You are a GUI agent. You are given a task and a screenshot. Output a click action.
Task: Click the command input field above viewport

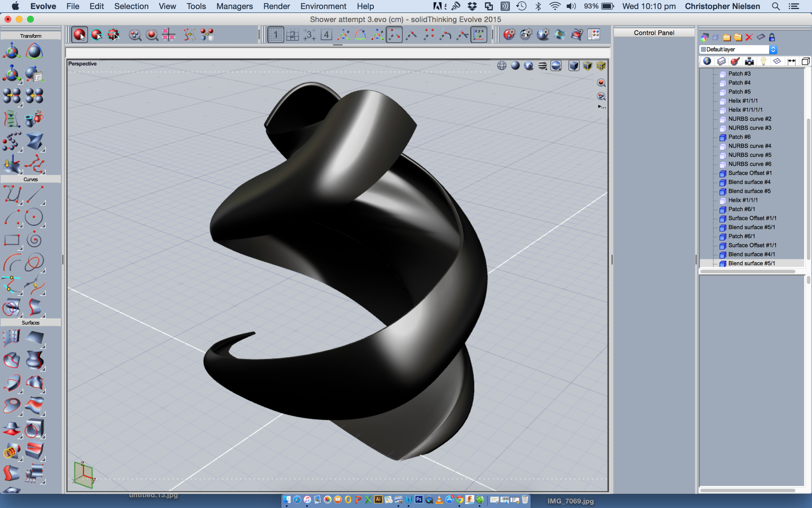click(x=337, y=52)
